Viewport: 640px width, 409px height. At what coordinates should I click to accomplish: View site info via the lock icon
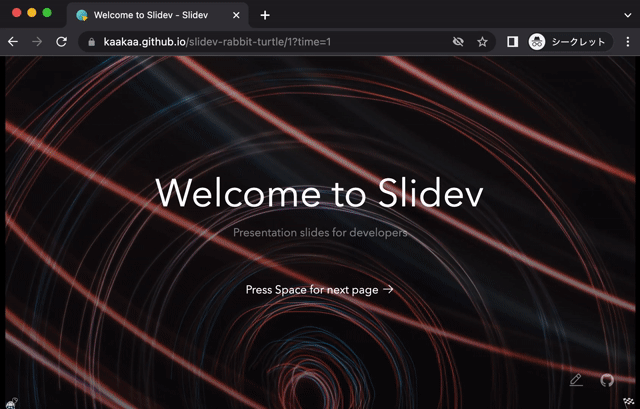tap(91, 42)
